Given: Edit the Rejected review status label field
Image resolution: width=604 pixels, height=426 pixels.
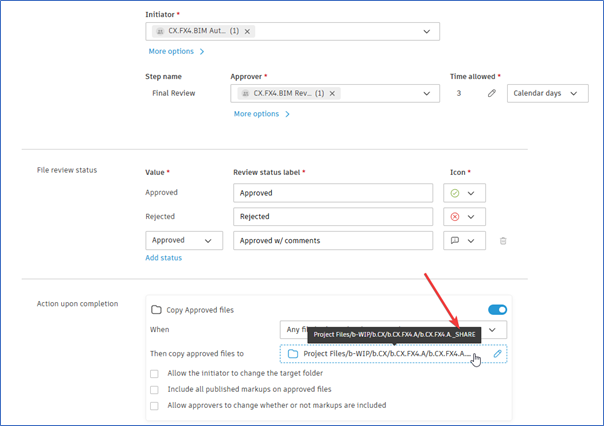Looking at the screenshot, I should click(333, 216).
